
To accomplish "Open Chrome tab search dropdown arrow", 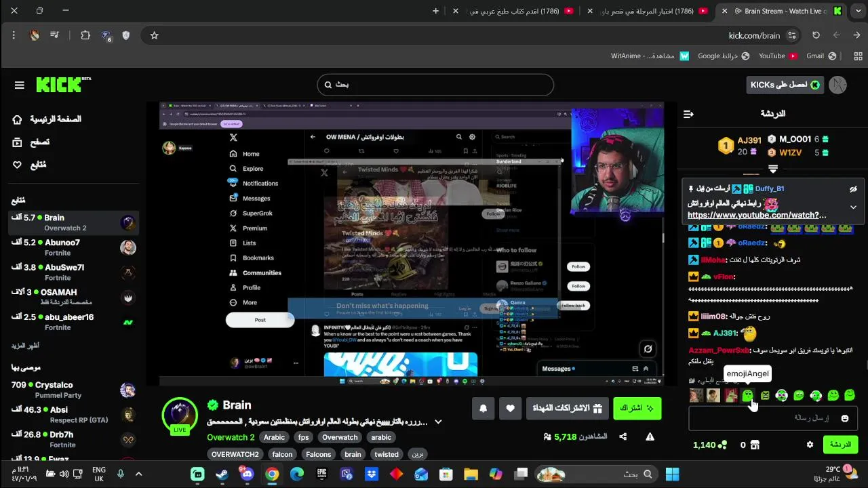I will pyautogui.click(x=857, y=11).
